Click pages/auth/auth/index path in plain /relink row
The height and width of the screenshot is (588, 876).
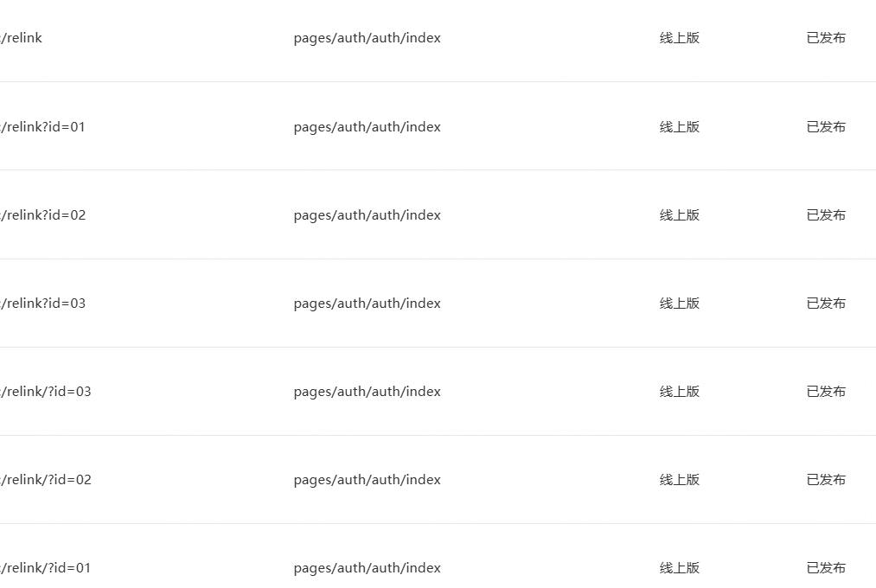pos(367,38)
